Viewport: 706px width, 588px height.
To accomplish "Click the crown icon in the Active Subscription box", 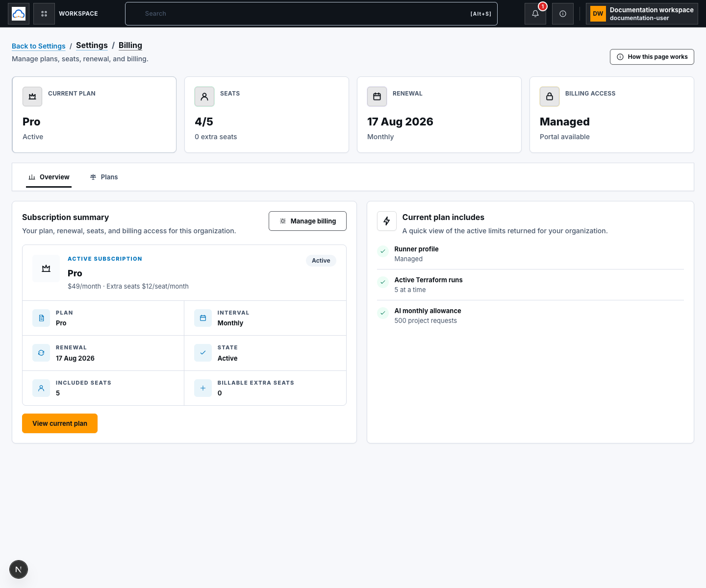I will tap(46, 269).
